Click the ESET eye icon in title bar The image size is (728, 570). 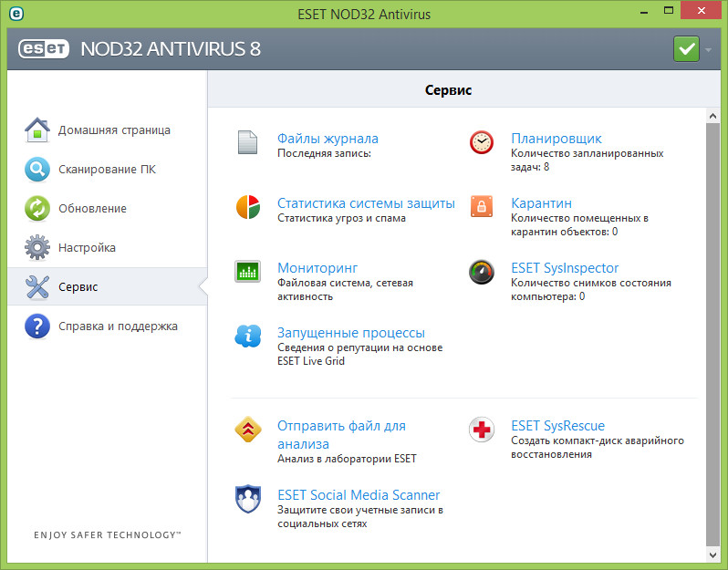16,14
